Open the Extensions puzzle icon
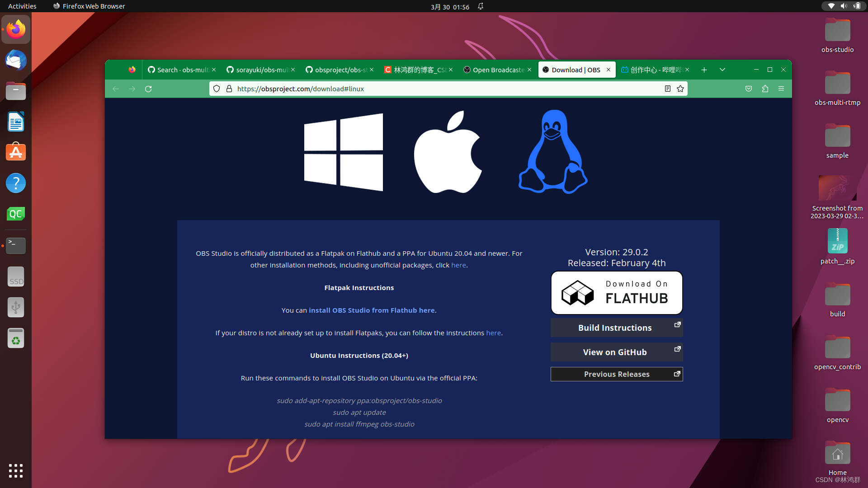This screenshot has width=868, height=488. (x=765, y=89)
